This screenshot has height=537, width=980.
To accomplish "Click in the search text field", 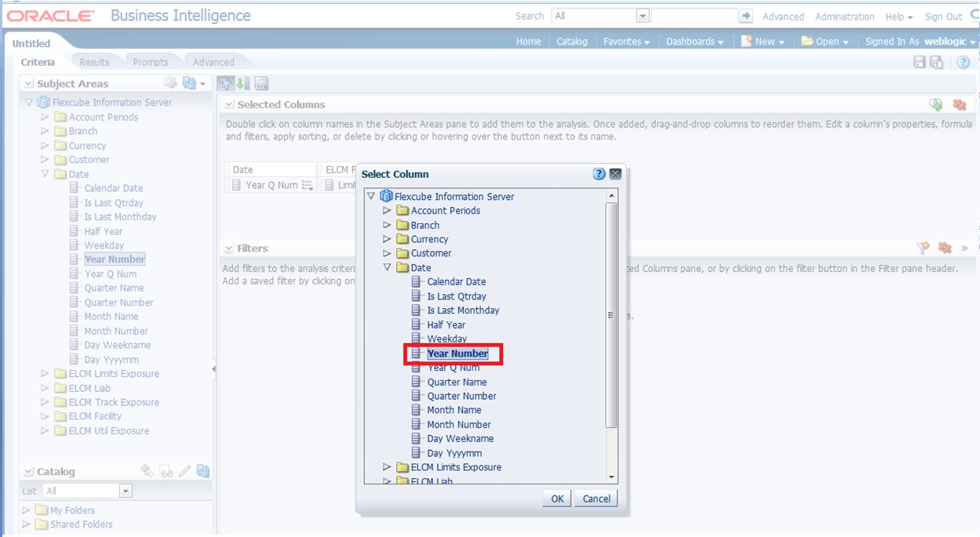I will point(694,16).
